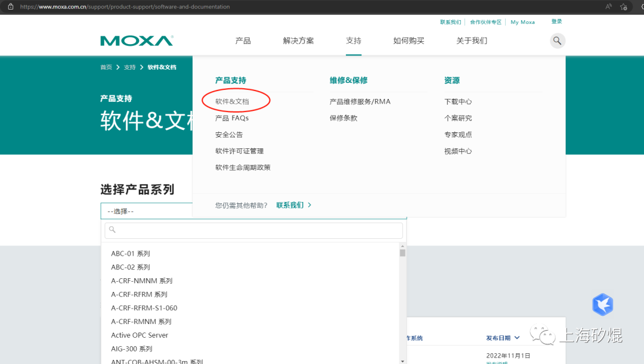The height and width of the screenshot is (364, 644).
Task: Activate the browser read-aloud (A) icon
Action: pyautogui.click(x=608, y=7)
